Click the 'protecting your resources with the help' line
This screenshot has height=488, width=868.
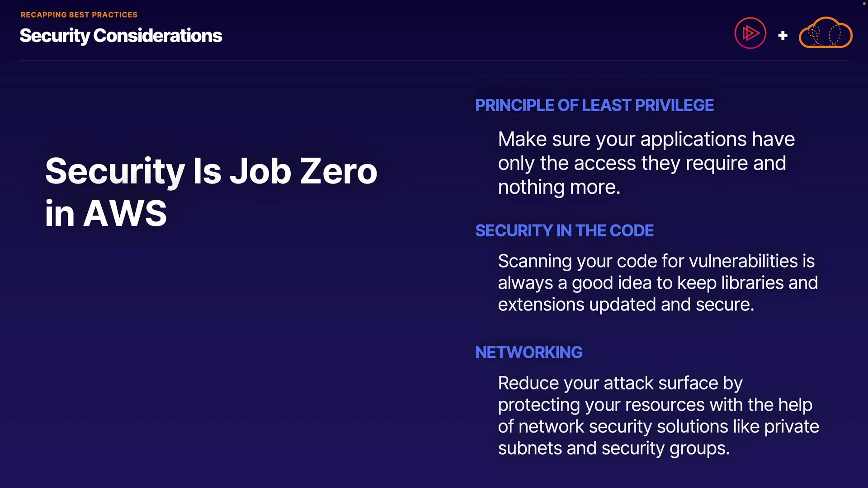(x=655, y=405)
